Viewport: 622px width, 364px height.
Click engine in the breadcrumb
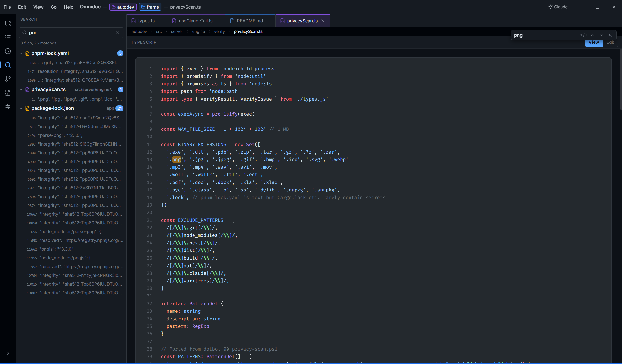pos(198,31)
